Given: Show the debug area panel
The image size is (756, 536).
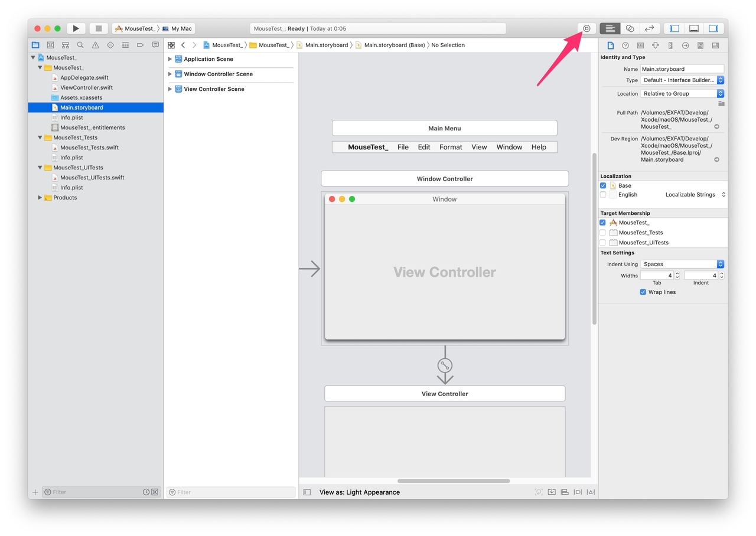Looking at the screenshot, I should (694, 28).
